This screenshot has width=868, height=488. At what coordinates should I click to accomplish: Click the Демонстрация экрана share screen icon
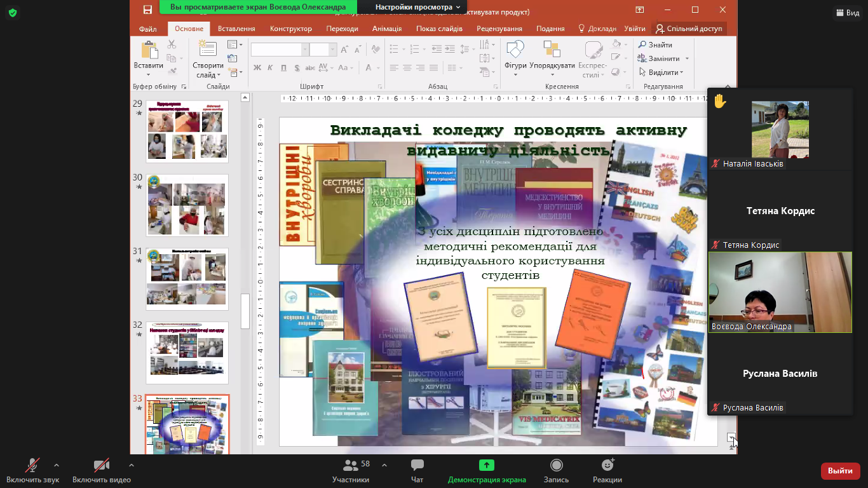pyautogui.click(x=486, y=466)
